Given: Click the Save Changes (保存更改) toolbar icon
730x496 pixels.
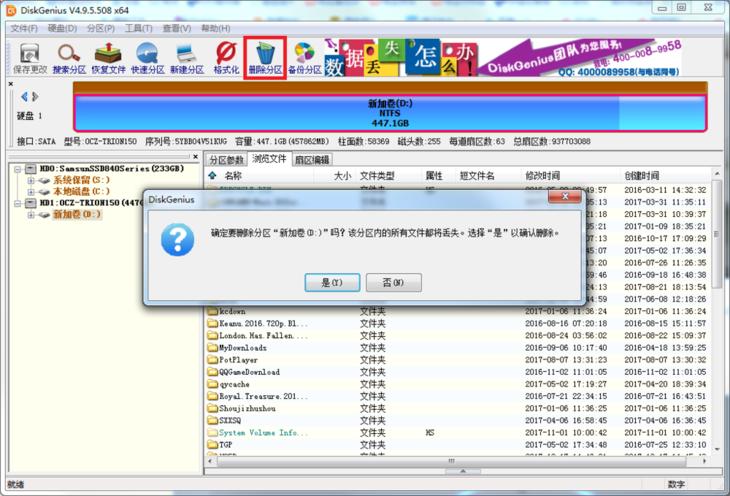Looking at the screenshot, I should [x=30, y=58].
